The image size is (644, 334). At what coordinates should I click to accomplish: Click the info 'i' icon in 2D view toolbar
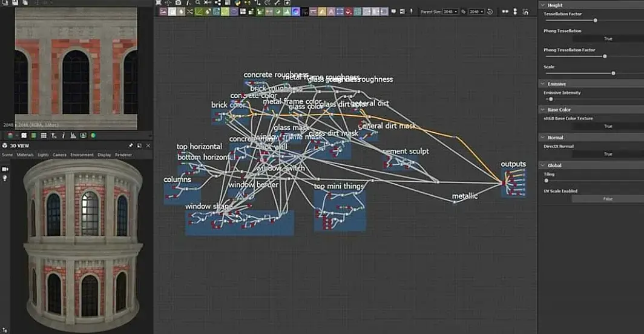coord(64,135)
